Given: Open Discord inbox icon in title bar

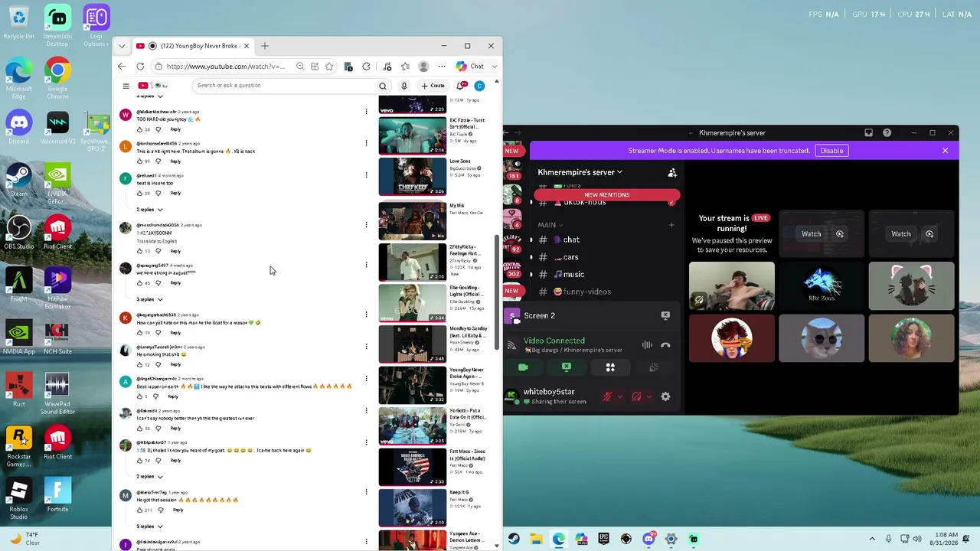Looking at the screenshot, I should [868, 133].
